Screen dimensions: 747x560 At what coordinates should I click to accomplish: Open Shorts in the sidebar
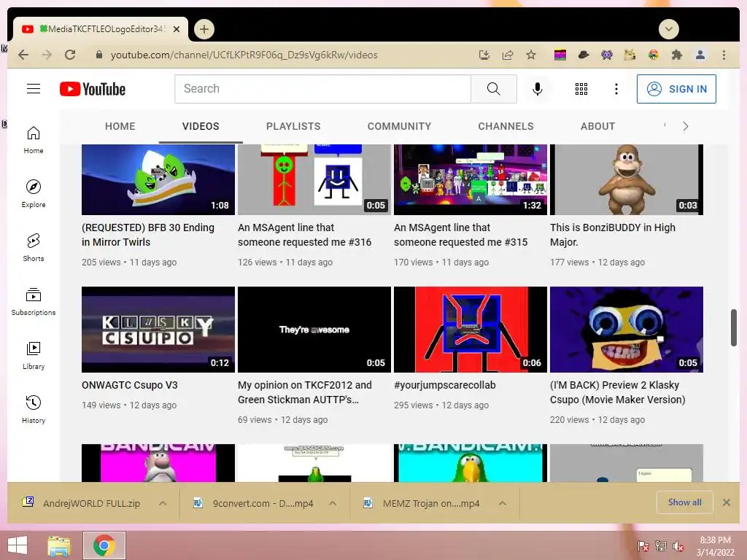click(34, 248)
